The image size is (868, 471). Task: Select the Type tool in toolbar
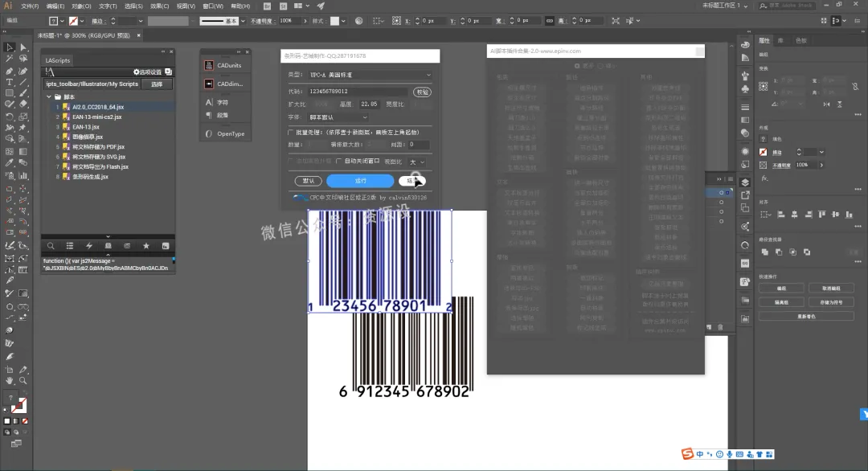click(10, 82)
